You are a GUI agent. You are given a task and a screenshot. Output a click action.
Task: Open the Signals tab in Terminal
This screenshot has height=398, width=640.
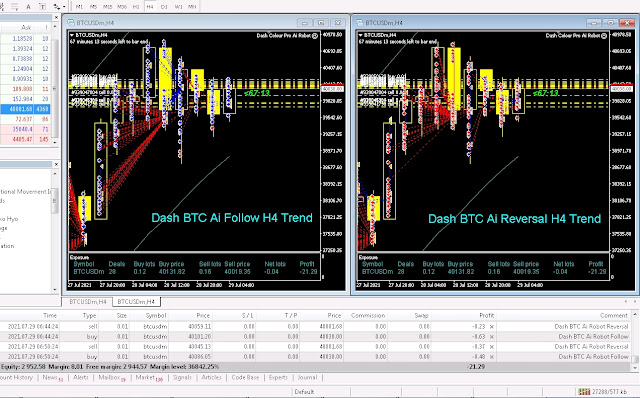coord(182,378)
